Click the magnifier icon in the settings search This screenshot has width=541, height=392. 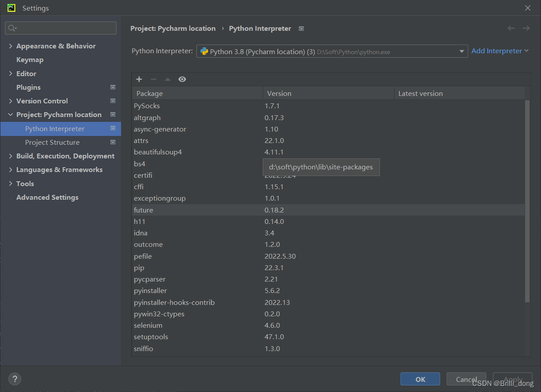coord(12,28)
